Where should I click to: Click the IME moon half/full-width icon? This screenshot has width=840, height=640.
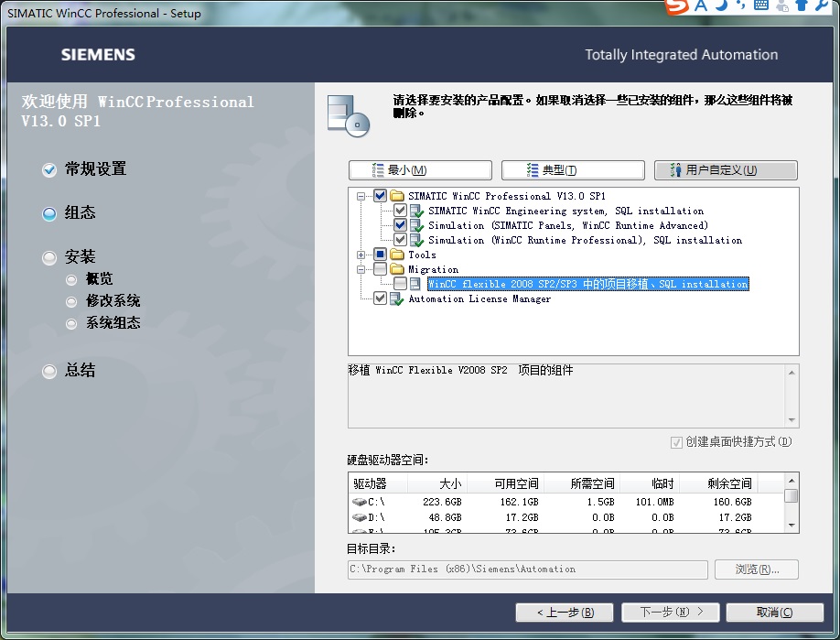[x=722, y=5]
